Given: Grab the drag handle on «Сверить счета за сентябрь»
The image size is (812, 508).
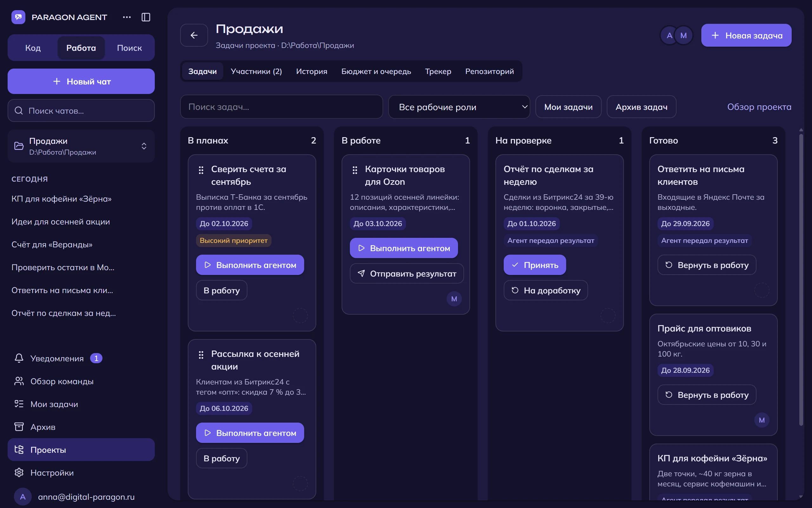Looking at the screenshot, I should (201, 170).
